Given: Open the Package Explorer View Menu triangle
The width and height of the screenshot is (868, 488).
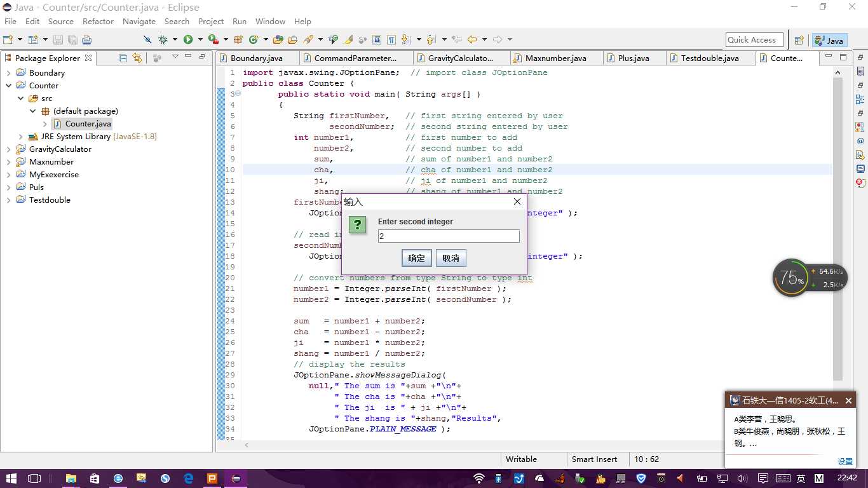Looking at the screenshot, I should click(x=175, y=57).
